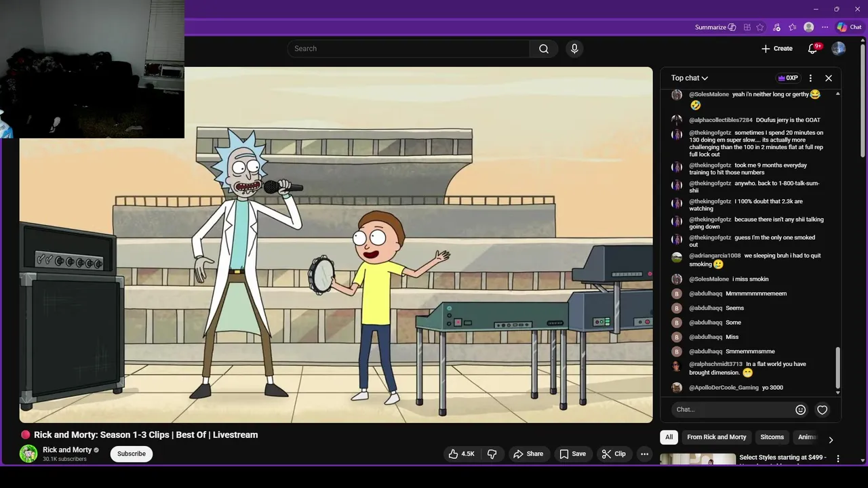Open Edge media control music icon

pyautogui.click(x=776, y=27)
